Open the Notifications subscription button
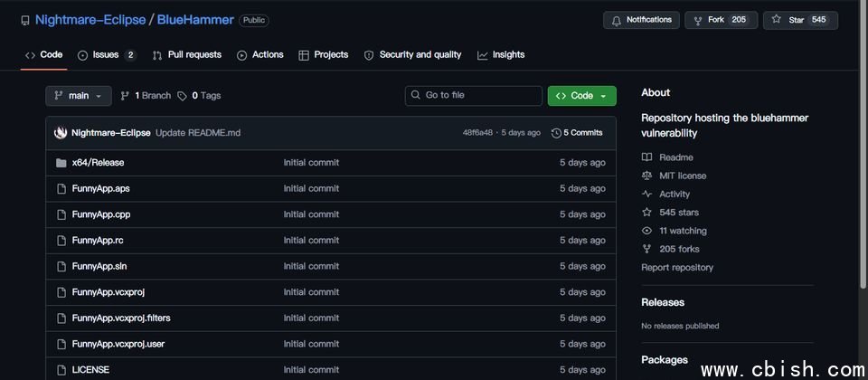The image size is (868, 380). coord(641,20)
